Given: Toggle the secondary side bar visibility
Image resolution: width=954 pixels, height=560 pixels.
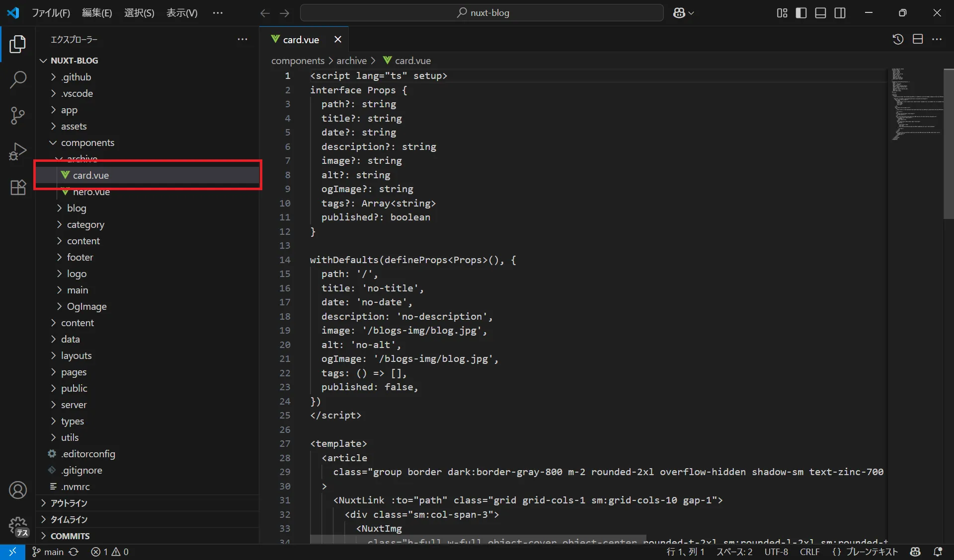Looking at the screenshot, I should [840, 13].
